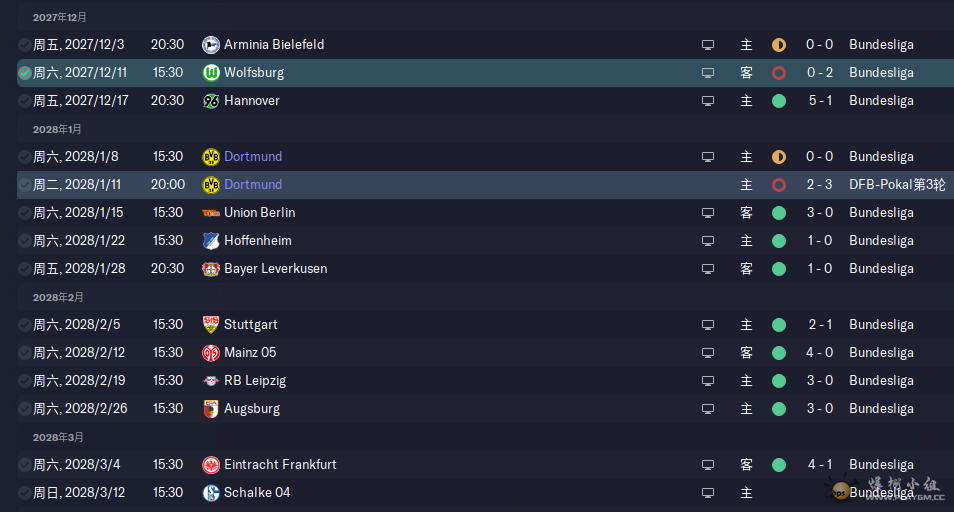Click the 4 - 1 result versus Eintracht Frankfurt
Screen dimensions: 954x512
tap(820, 464)
